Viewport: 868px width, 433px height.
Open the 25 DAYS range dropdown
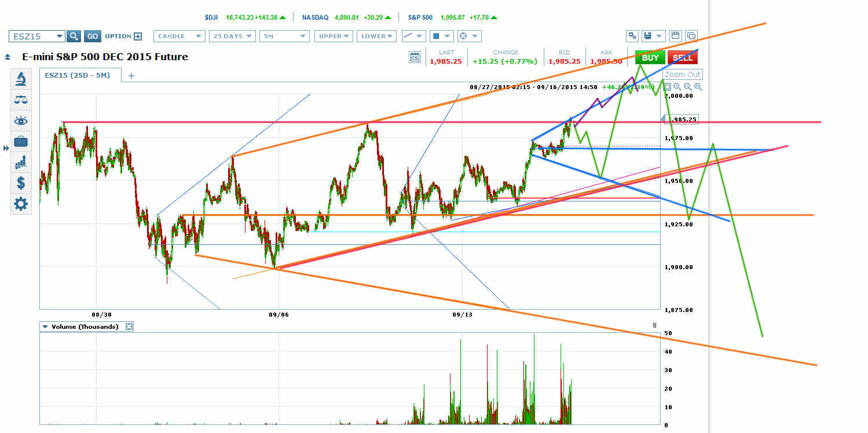click(232, 36)
